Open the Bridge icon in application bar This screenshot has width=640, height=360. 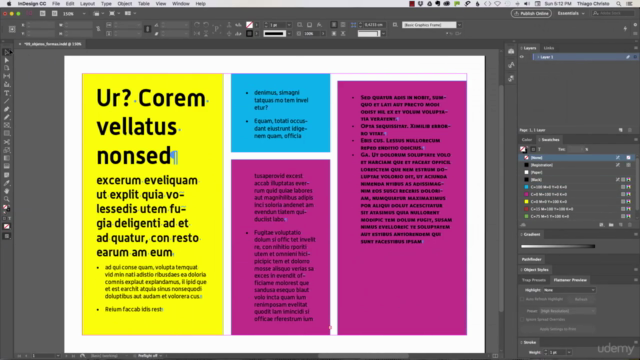pos(42,13)
